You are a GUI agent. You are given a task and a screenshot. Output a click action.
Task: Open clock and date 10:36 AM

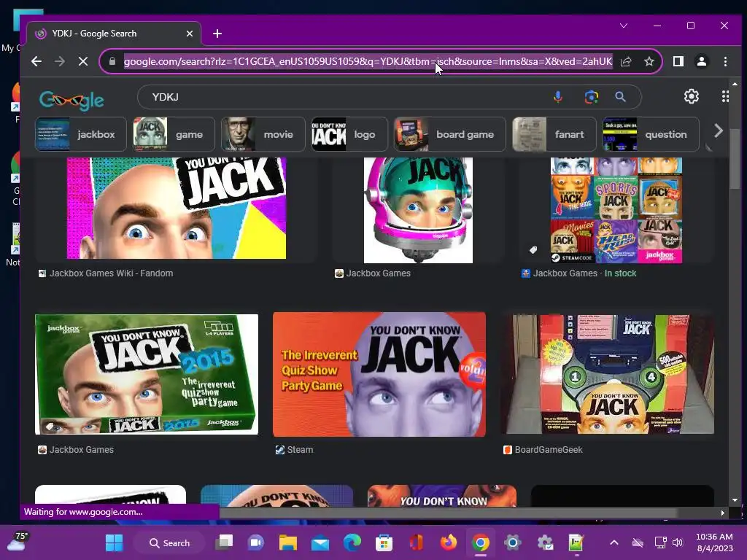coord(715,542)
